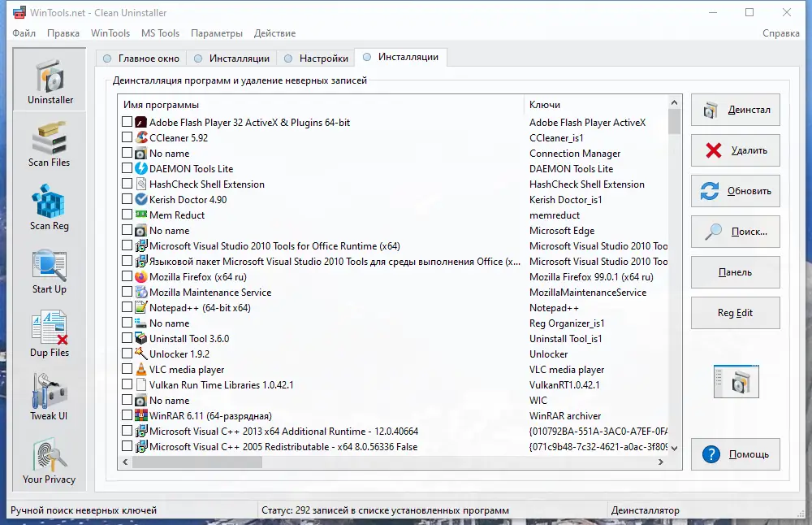Click the Uninstall Tool 3.6.0 icon

coord(140,338)
